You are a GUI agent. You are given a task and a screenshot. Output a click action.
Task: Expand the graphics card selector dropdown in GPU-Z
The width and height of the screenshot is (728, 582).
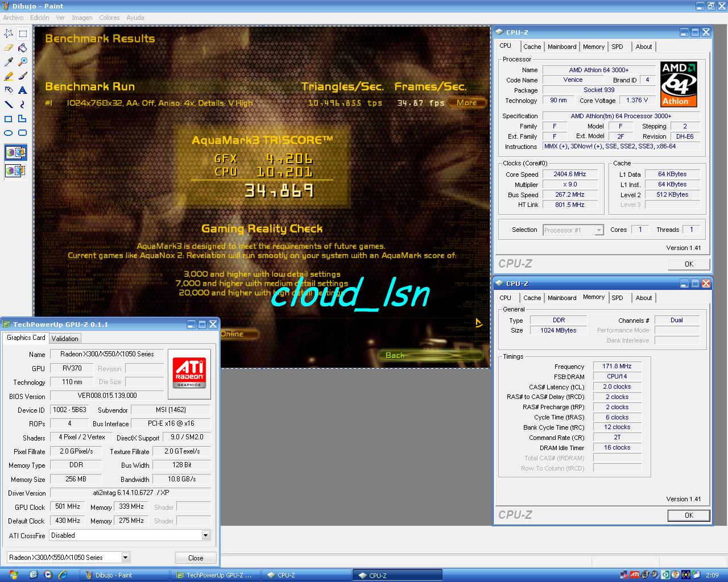125,558
